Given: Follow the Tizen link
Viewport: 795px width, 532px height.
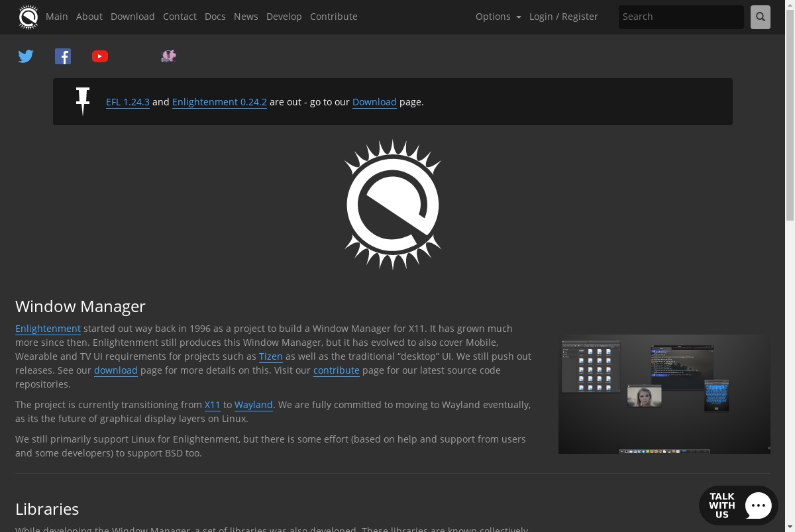Looking at the screenshot, I should (x=271, y=356).
